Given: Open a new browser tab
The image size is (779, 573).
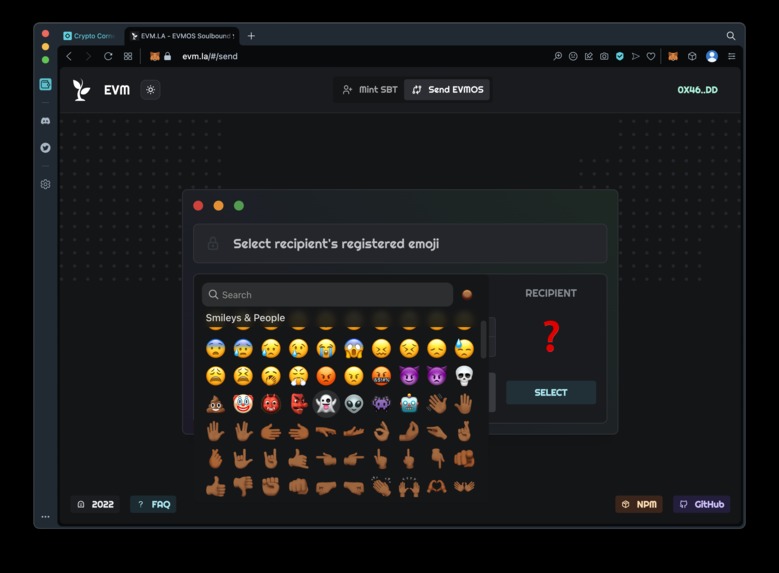Looking at the screenshot, I should point(251,36).
